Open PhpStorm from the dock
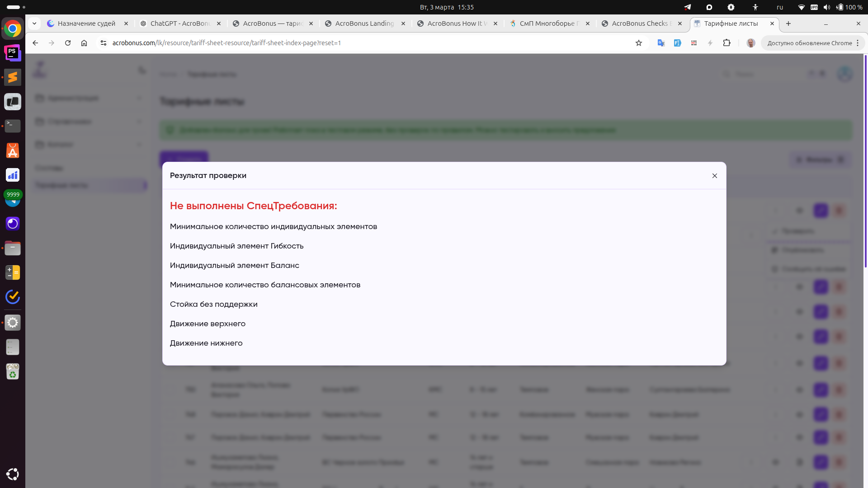The width and height of the screenshot is (868, 488). (x=13, y=53)
